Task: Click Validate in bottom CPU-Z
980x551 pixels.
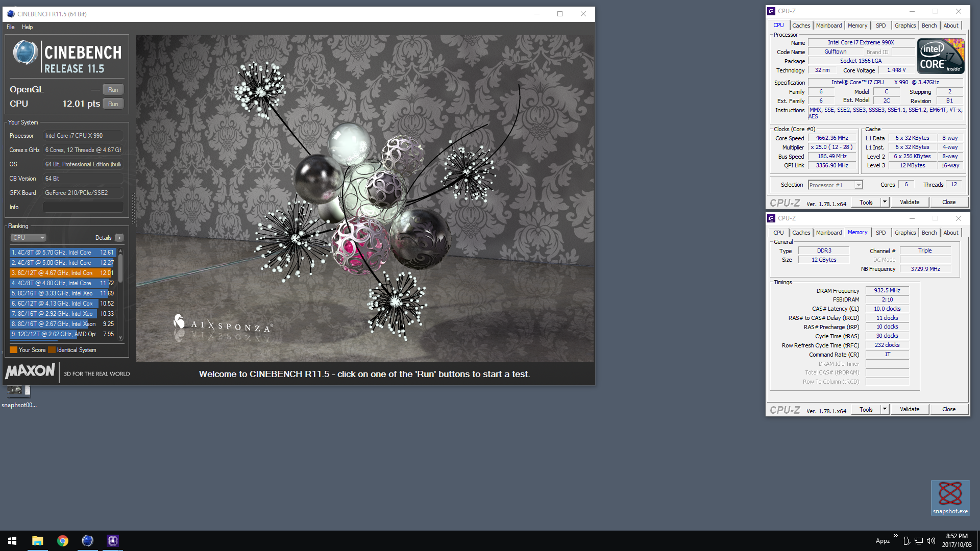Action: (910, 410)
